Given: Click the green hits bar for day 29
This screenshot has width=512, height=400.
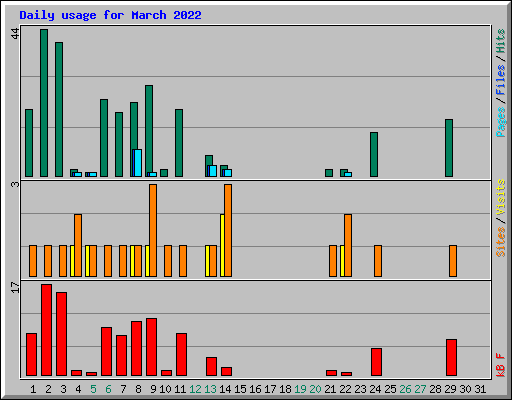Looking at the screenshot, I should pos(449,148).
